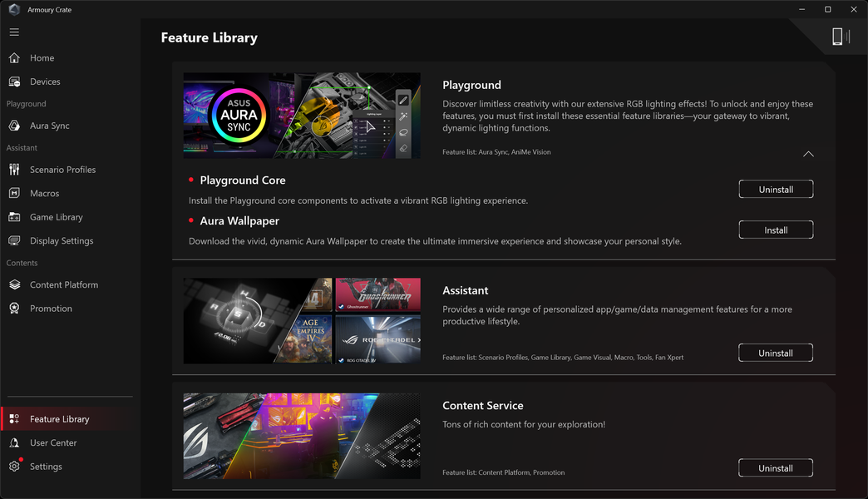Viewport: 868px width, 499px height.
Task: Click 'Feature list: Content Platform, Promotion' text
Action: [503, 472]
